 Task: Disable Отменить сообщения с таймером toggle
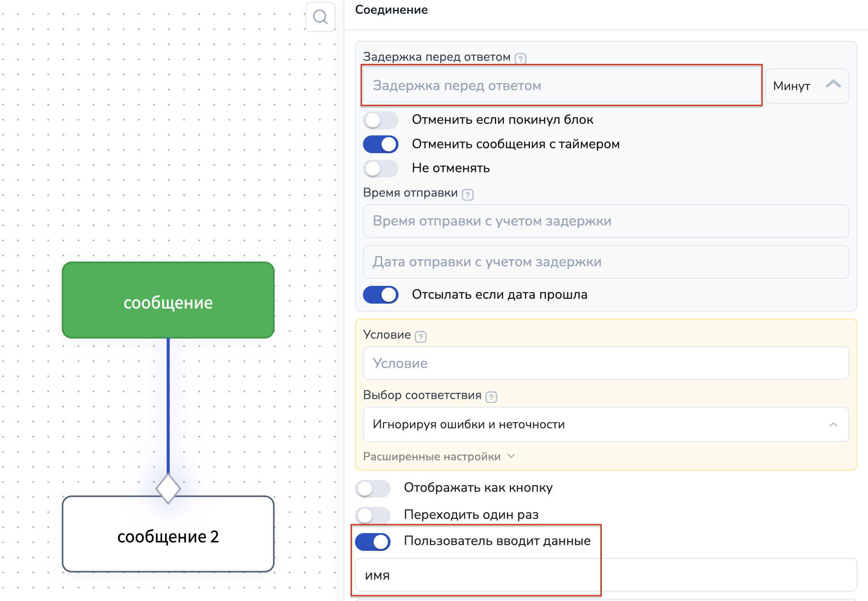point(380,144)
